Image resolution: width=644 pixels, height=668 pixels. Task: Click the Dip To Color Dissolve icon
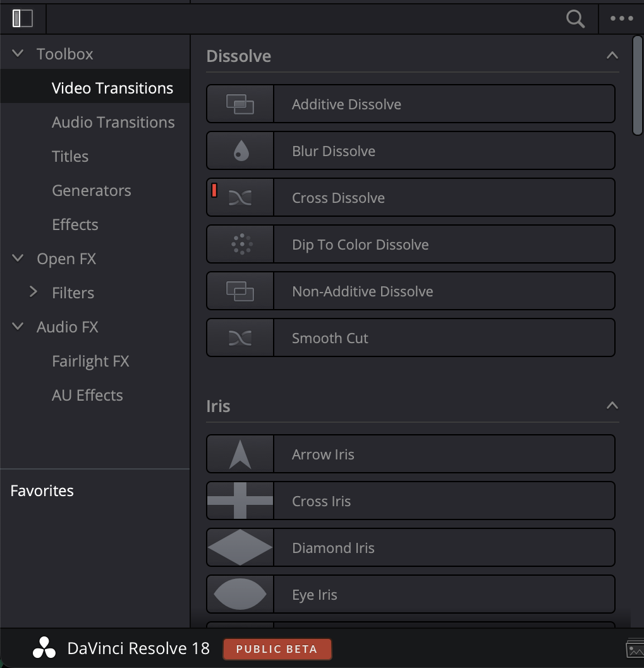[239, 243]
